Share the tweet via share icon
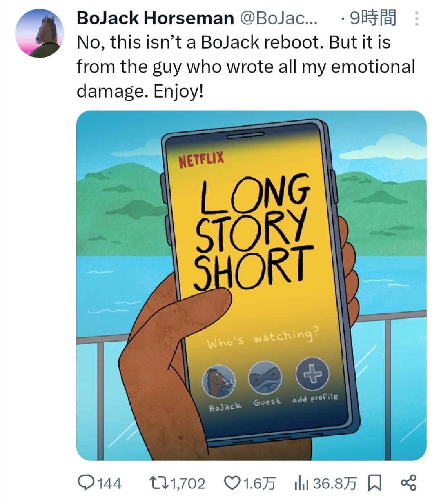Viewport: 441px width, 504px height. 408,483
